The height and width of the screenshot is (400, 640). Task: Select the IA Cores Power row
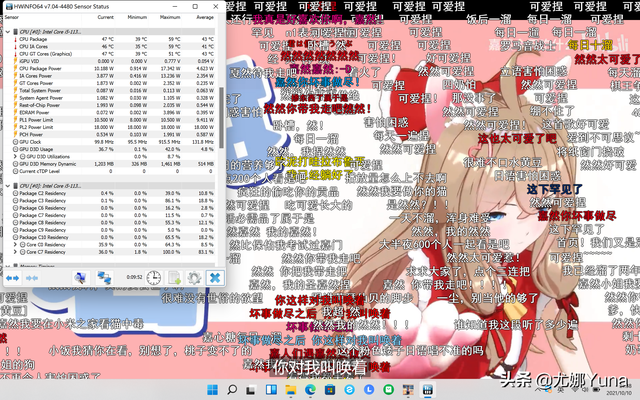pos(109,76)
